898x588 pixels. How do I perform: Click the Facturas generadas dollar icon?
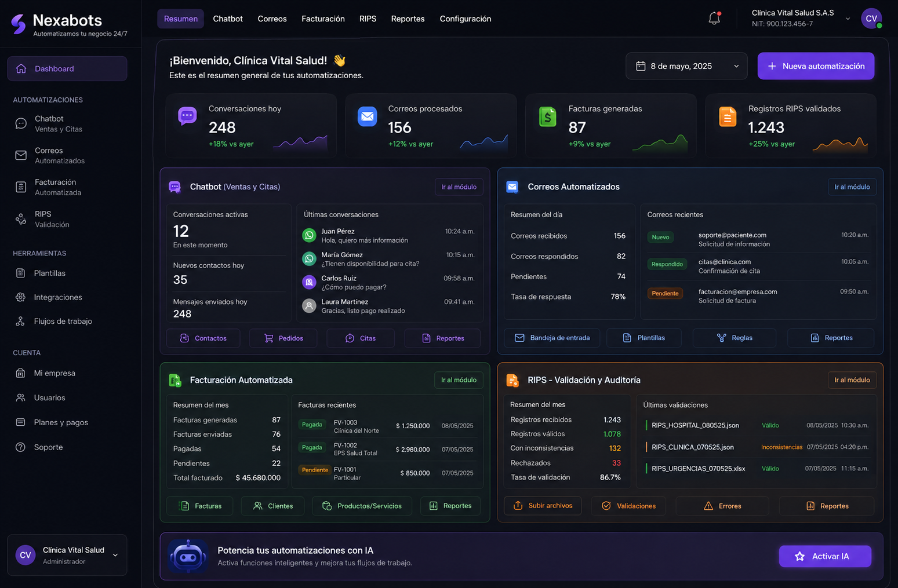pos(548,116)
